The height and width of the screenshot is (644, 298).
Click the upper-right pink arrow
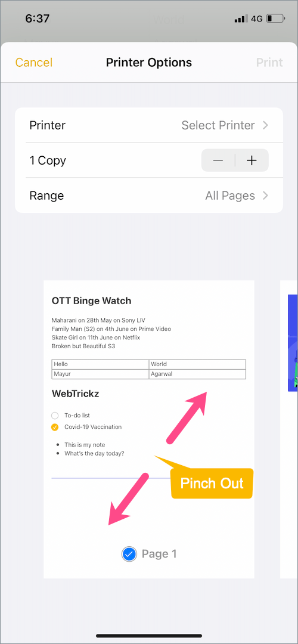coord(186,416)
